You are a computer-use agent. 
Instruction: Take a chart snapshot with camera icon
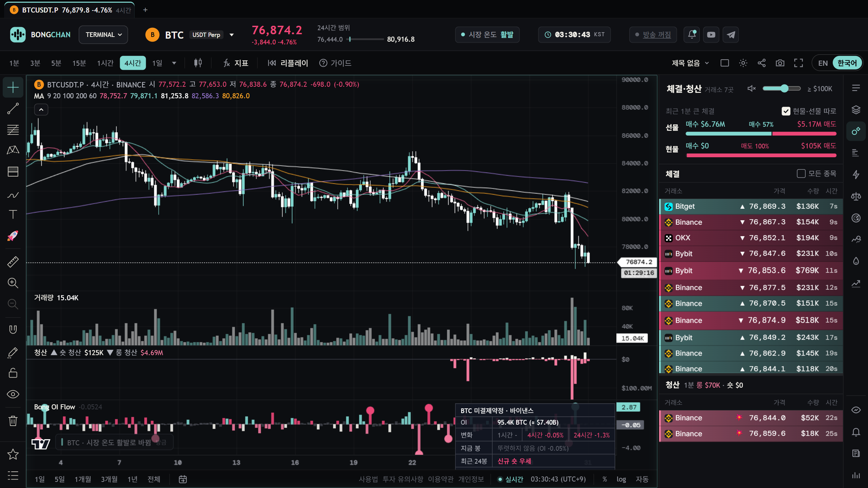[780, 63]
